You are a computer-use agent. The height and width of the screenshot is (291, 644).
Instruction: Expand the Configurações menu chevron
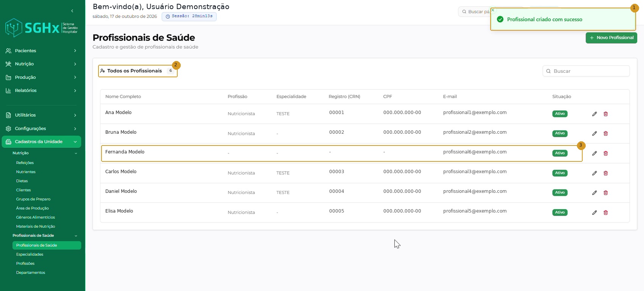click(x=75, y=128)
